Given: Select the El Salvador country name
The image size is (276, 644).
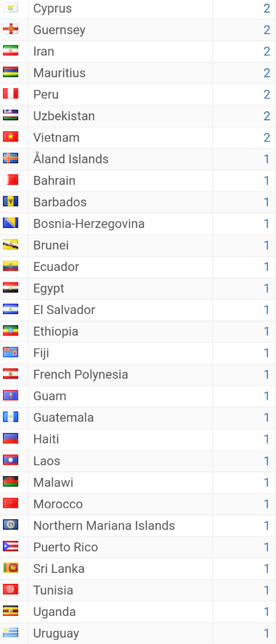Looking at the screenshot, I should [x=64, y=309].
